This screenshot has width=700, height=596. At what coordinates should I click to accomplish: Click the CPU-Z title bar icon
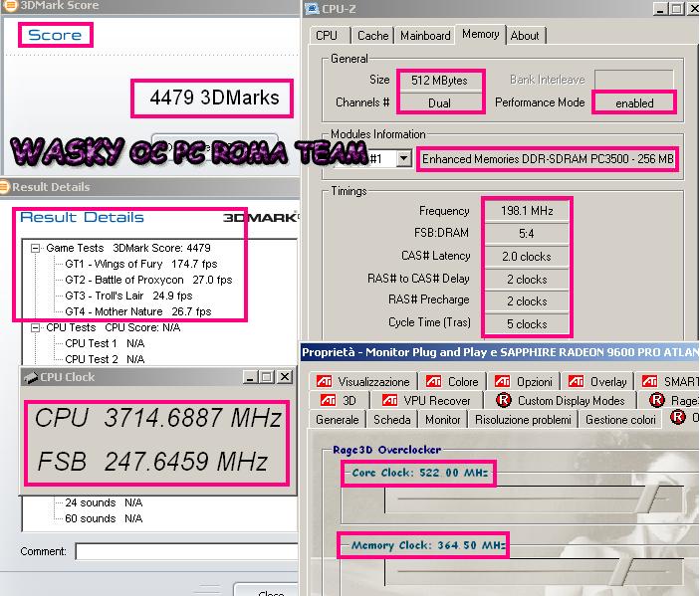pos(311,11)
